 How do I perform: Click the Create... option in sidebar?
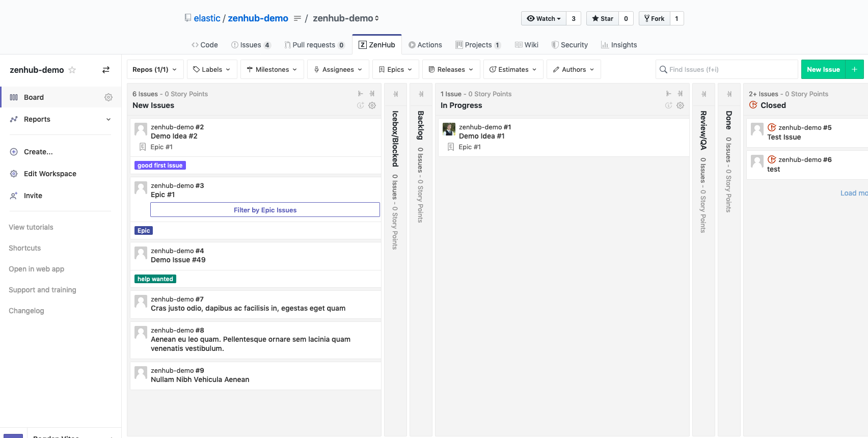pyautogui.click(x=38, y=152)
